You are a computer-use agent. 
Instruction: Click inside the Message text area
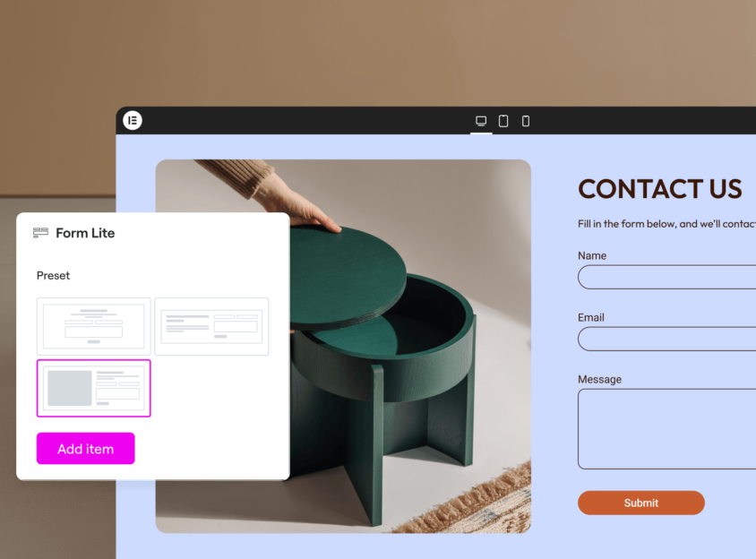click(x=666, y=429)
